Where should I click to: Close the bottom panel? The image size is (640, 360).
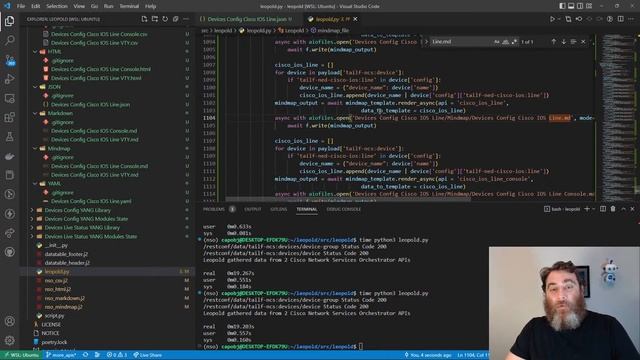(x=632, y=209)
